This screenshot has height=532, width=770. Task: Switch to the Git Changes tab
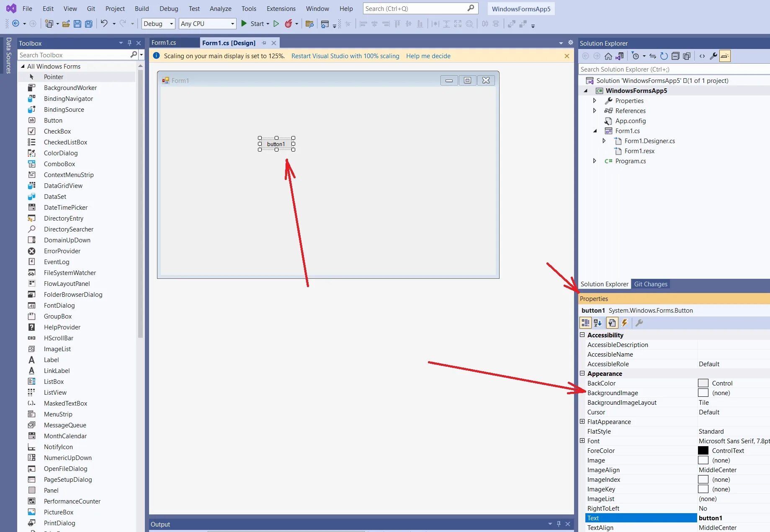[651, 284]
